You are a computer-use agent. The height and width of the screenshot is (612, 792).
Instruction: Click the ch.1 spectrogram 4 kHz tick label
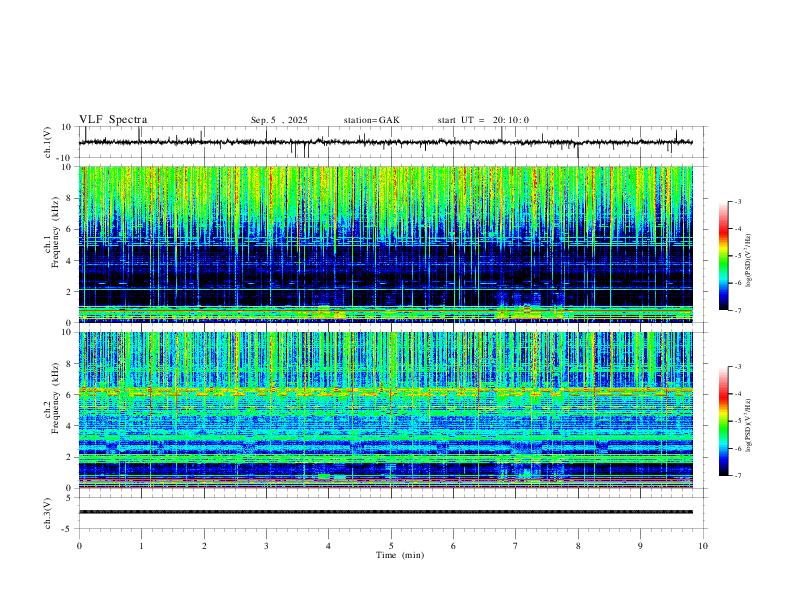[x=70, y=261]
